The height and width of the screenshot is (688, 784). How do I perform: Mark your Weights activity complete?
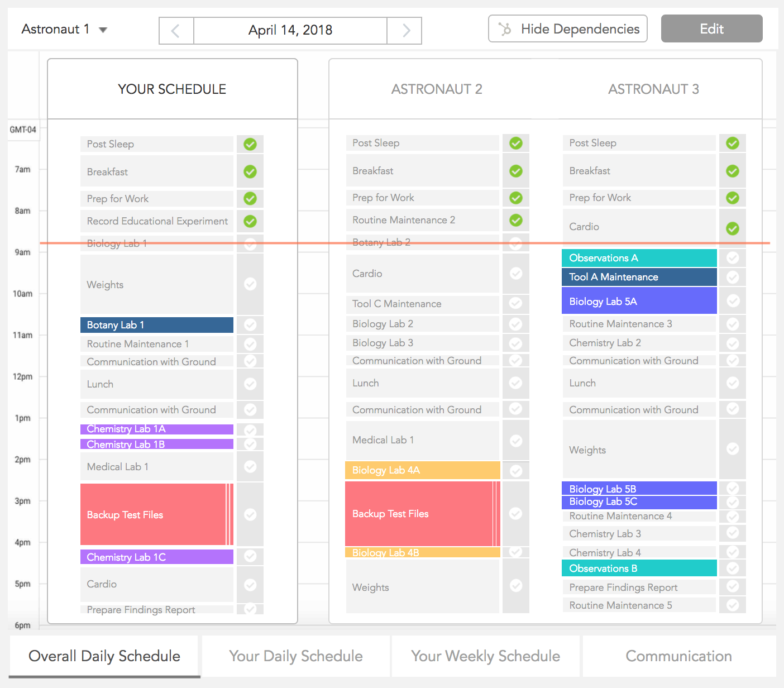pyautogui.click(x=250, y=284)
